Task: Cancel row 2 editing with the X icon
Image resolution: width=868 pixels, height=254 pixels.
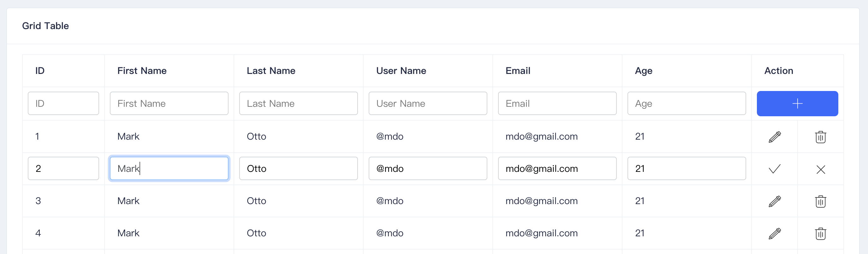Action: (x=820, y=169)
